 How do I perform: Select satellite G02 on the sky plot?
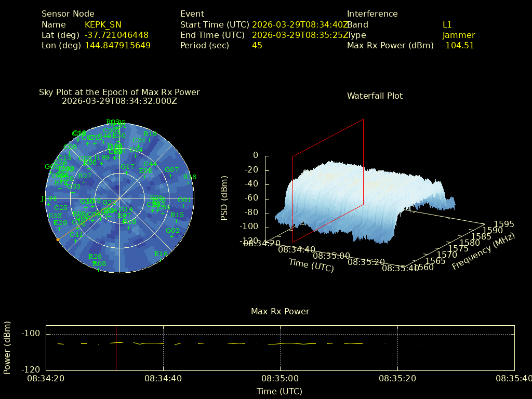coord(172,231)
